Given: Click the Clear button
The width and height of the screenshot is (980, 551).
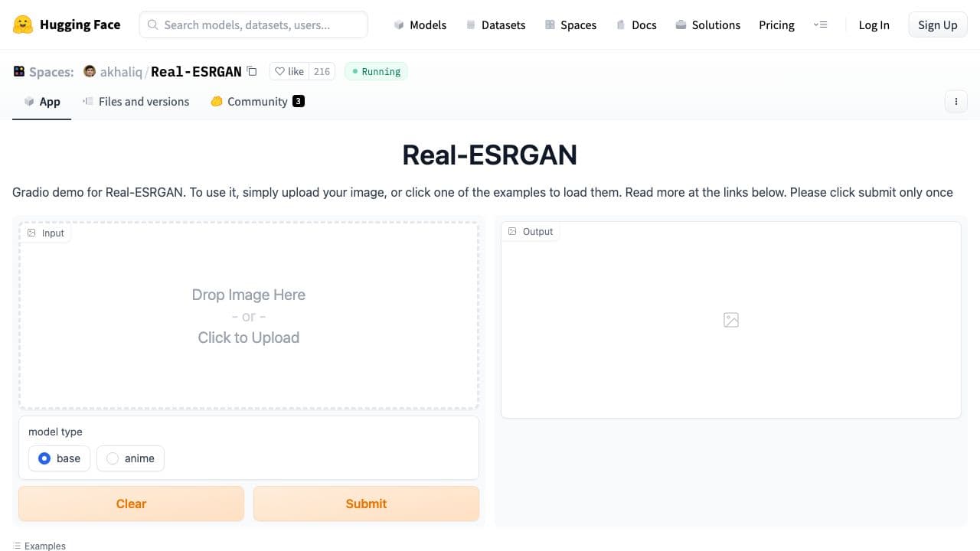Looking at the screenshot, I should point(131,504).
